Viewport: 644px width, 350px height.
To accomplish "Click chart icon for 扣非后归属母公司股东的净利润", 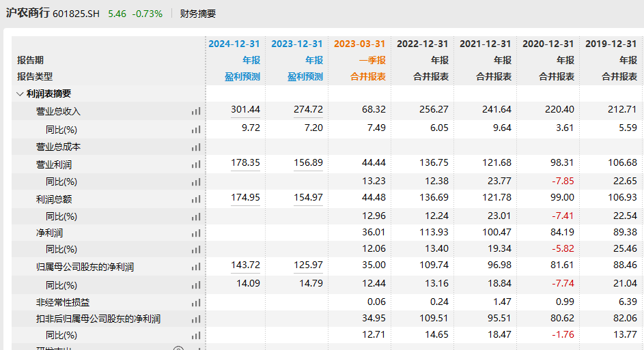I will tap(196, 319).
